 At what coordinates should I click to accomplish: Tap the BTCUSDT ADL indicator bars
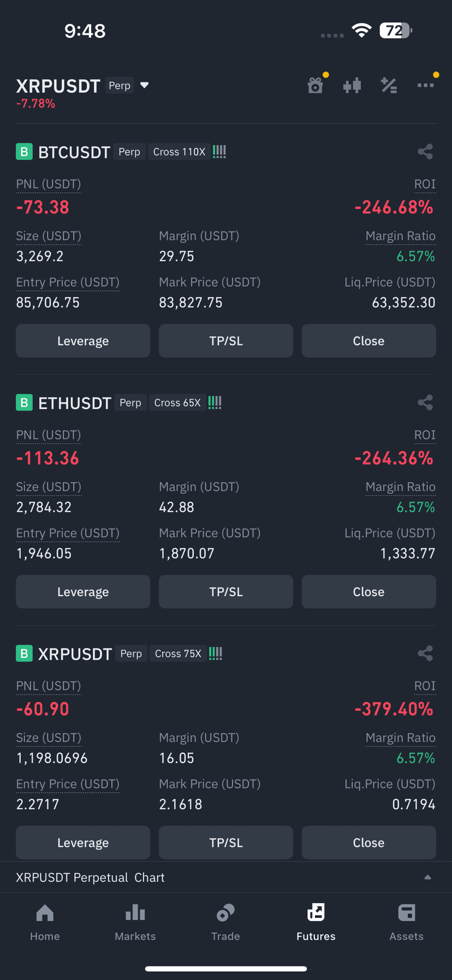click(x=219, y=152)
